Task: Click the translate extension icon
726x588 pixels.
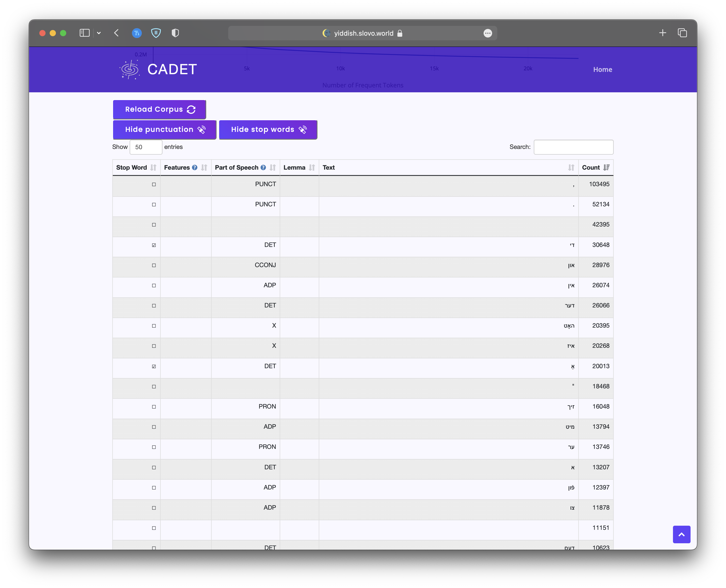Action: [137, 33]
